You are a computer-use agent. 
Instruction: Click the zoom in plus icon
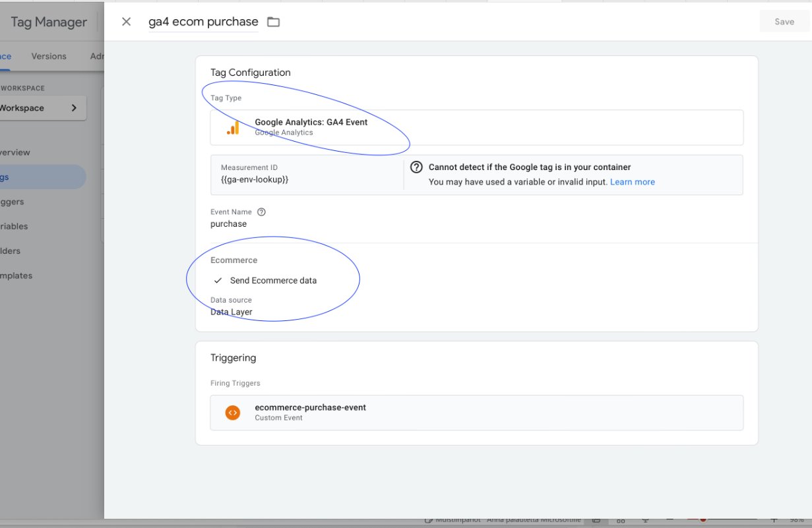(x=774, y=519)
